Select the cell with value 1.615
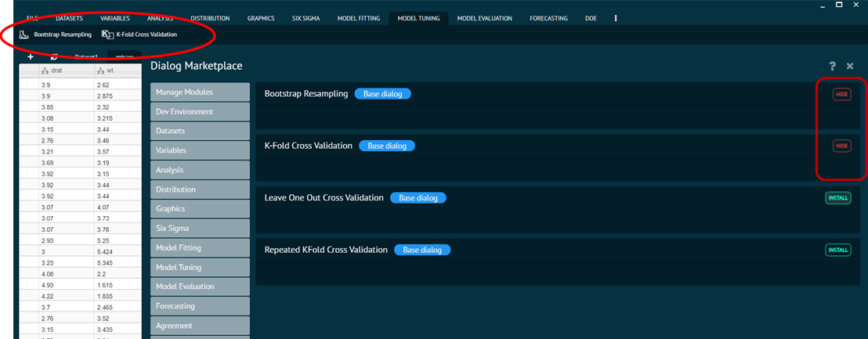868x339 pixels. point(118,285)
